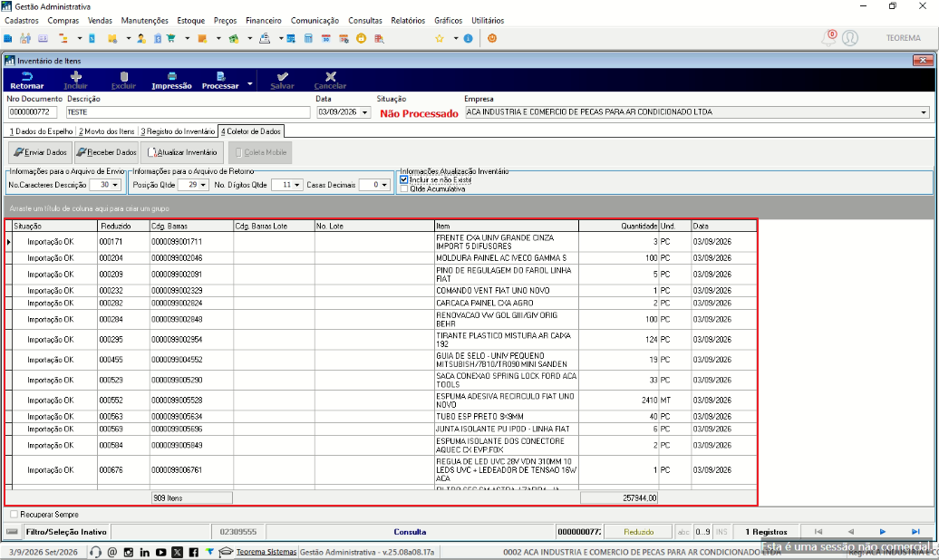Uncheck Incluir se não Existir checkbox
Viewport: 939px width, 560px height.
(x=404, y=179)
